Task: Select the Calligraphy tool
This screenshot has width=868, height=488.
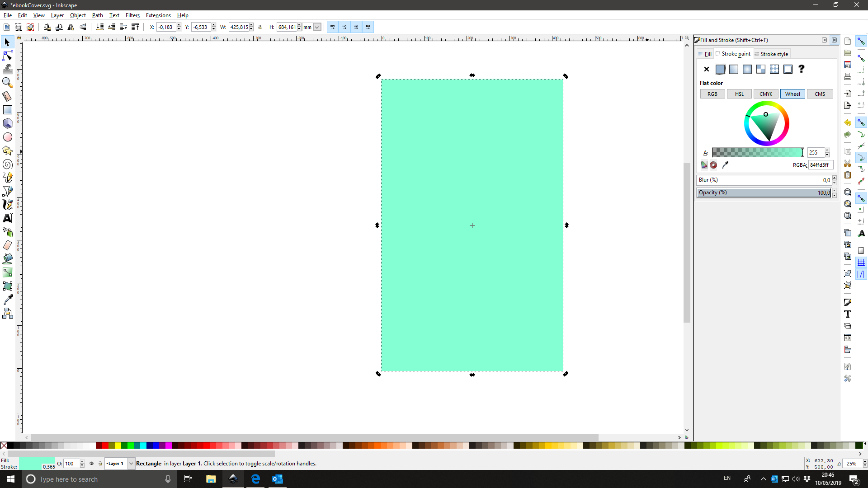Action: 7,205
